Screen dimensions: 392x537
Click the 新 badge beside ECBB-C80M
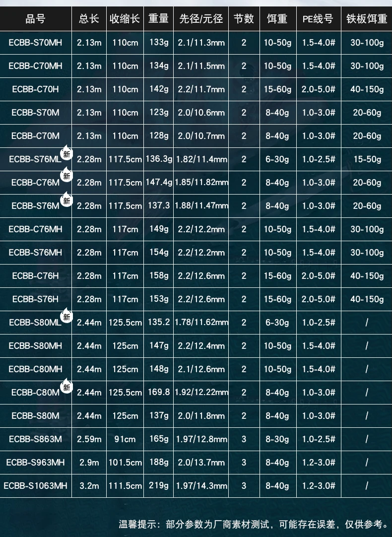point(67,386)
